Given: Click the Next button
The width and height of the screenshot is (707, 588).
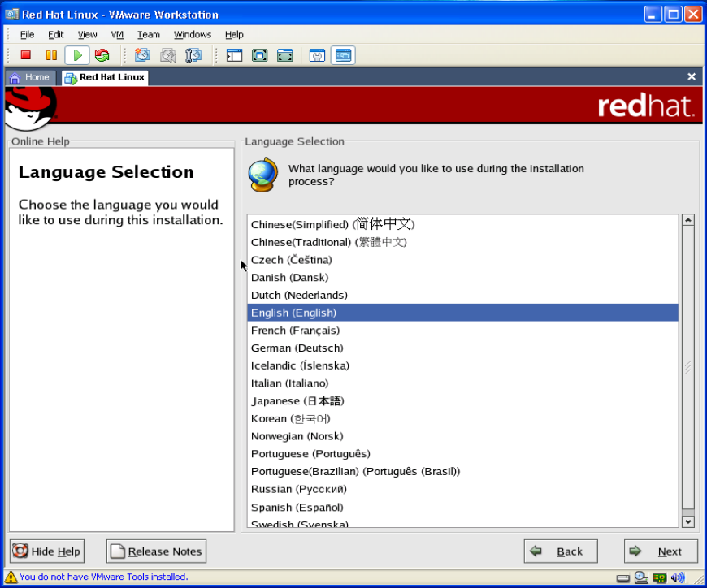Looking at the screenshot, I should point(661,551).
